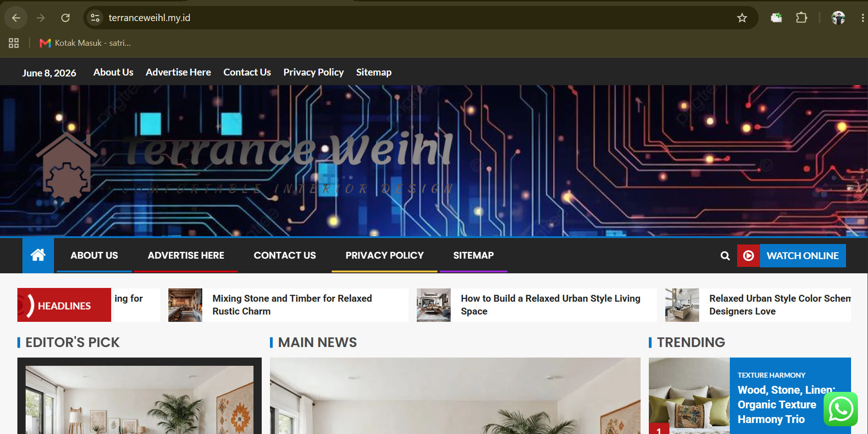Open Wood, Stone, Linen trending article
This screenshot has width=868, height=434.
tap(786, 405)
